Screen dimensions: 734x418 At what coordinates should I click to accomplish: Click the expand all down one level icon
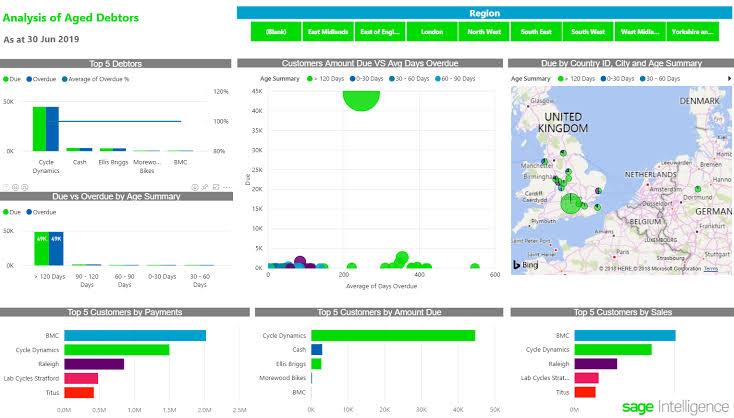[x=24, y=187]
